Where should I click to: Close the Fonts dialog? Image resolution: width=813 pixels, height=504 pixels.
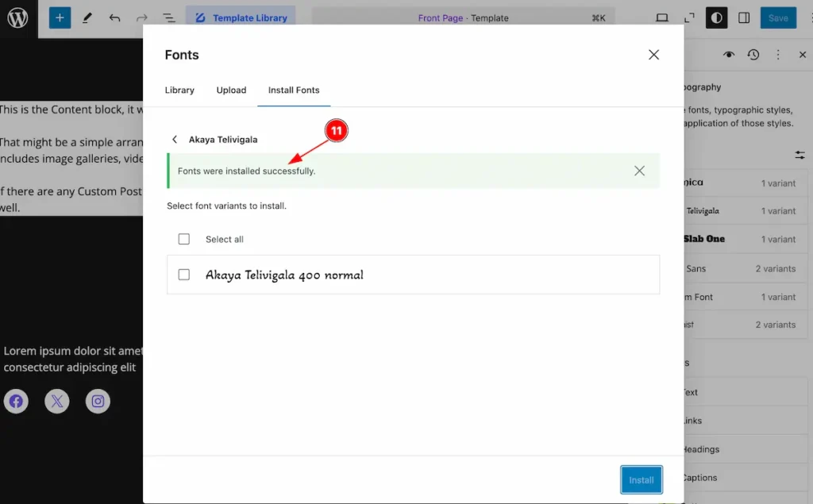click(653, 55)
